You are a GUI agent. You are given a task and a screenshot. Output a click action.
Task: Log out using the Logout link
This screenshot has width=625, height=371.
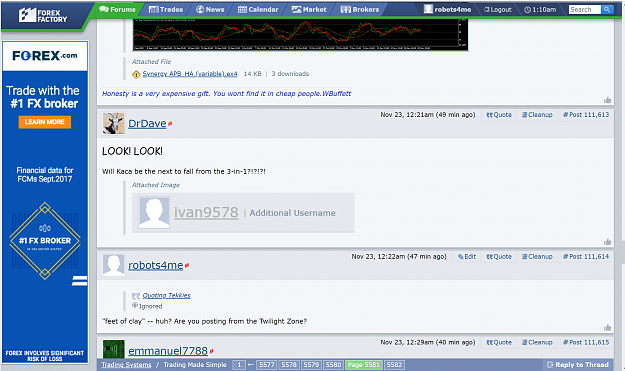[x=497, y=10]
